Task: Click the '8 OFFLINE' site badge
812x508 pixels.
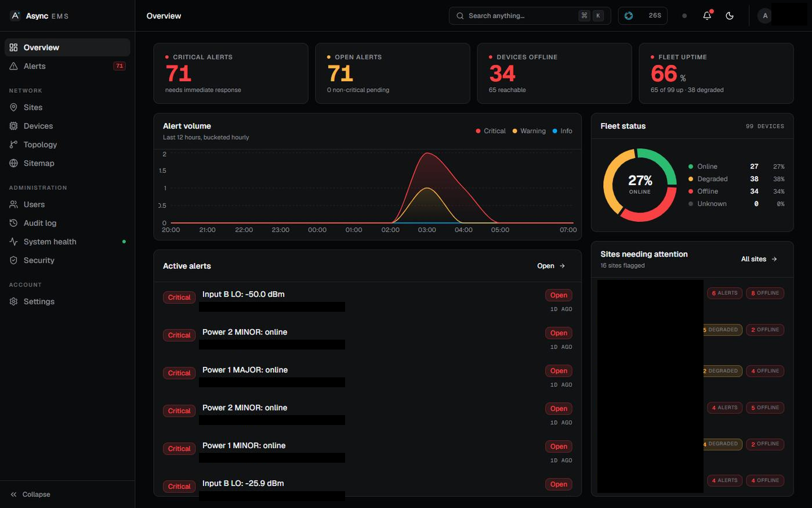Action: pos(765,293)
